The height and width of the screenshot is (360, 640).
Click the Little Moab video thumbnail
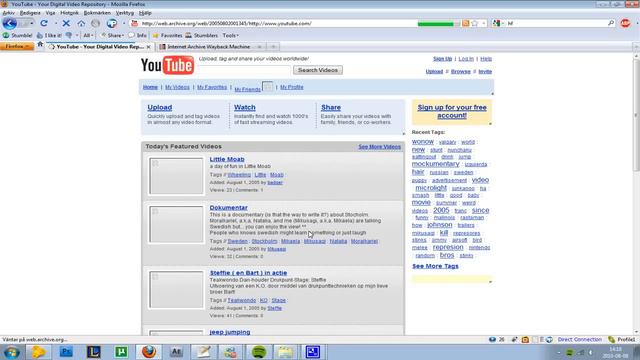coord(176,176)
